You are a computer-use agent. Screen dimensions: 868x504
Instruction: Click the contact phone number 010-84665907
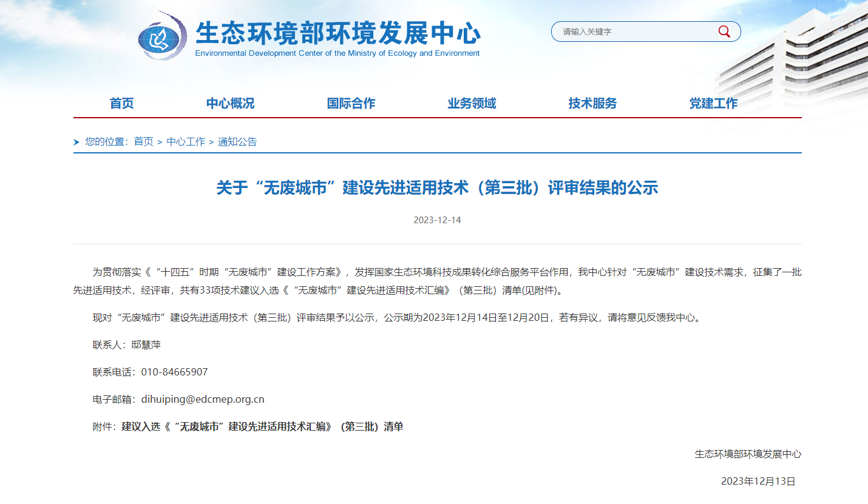pos(174,372)
